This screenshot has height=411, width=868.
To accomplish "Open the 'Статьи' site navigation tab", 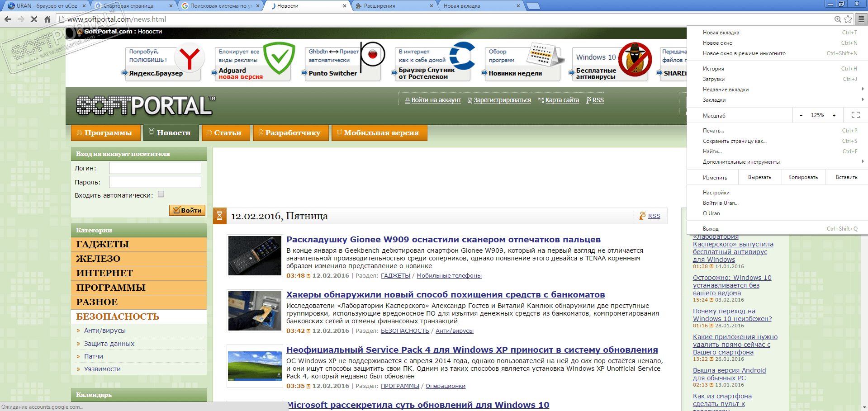I will pos(226,133).
